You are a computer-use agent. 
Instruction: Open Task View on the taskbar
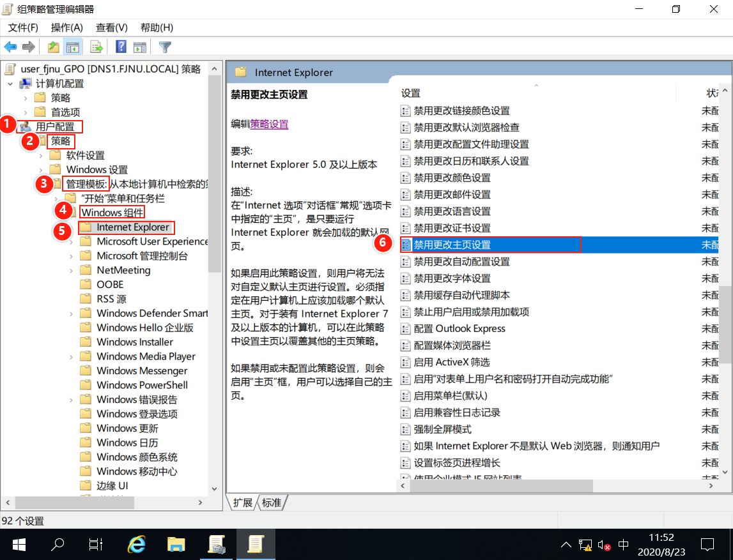[x=96, y=545]
